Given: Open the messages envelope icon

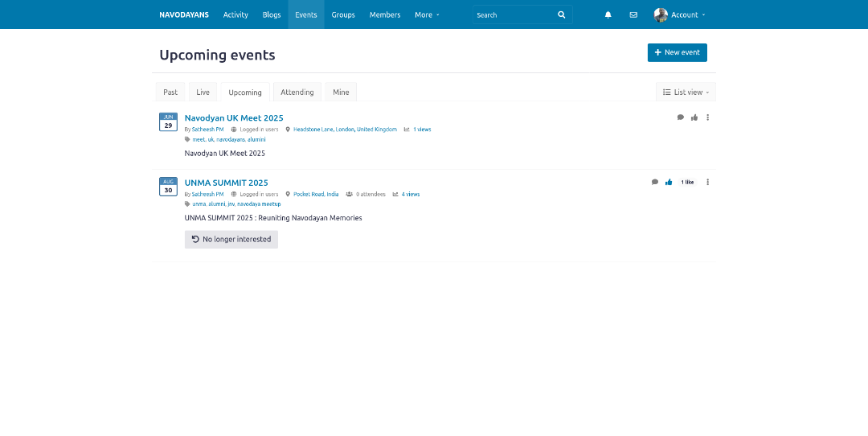Looking at the screenshot, I should coord(633,14).
